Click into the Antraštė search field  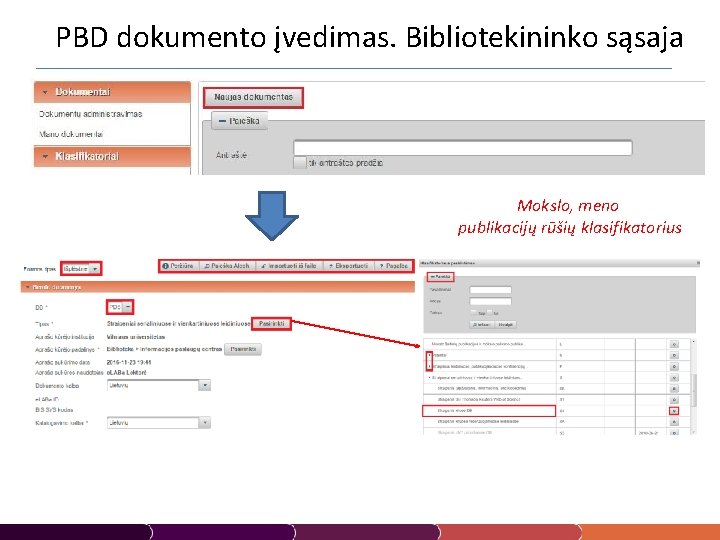[x=462, y=148]
